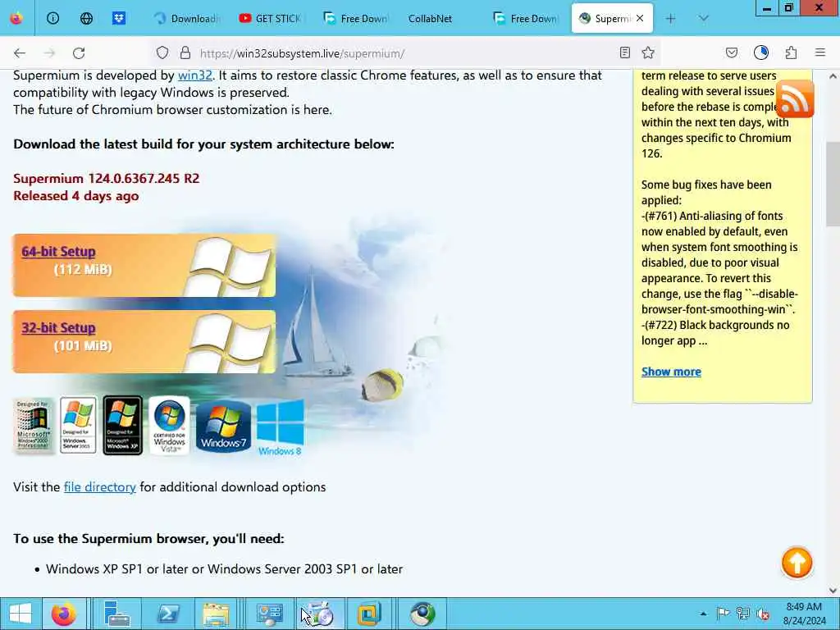Image resolution: width=840 pixels, height=630 pixels.
Task: Show hidden system tray icons
Action: tap(703, 614)
